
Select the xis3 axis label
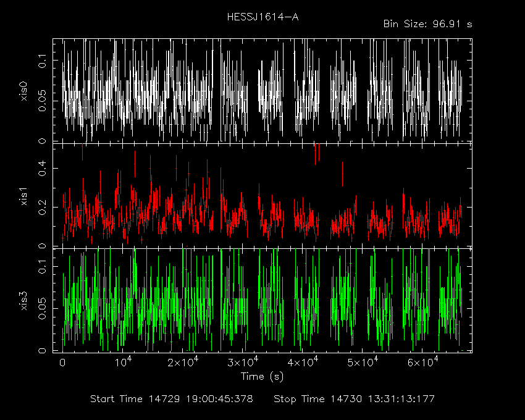(24, 301)
